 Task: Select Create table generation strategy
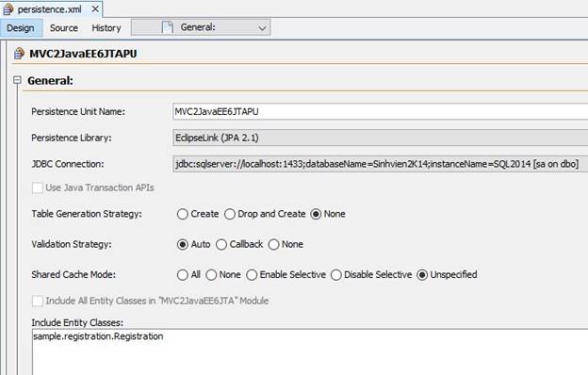[182, 214]
